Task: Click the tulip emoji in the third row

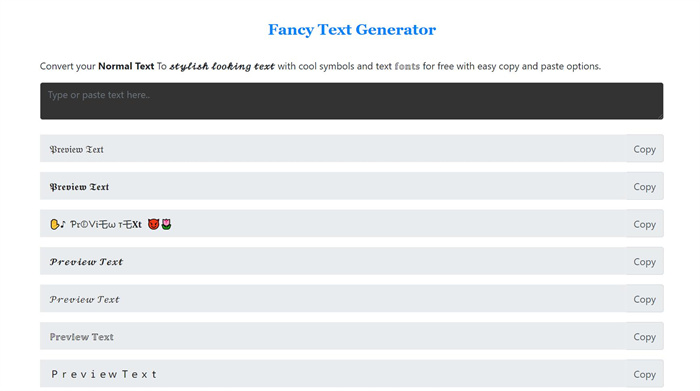Action: pos(166,224)
